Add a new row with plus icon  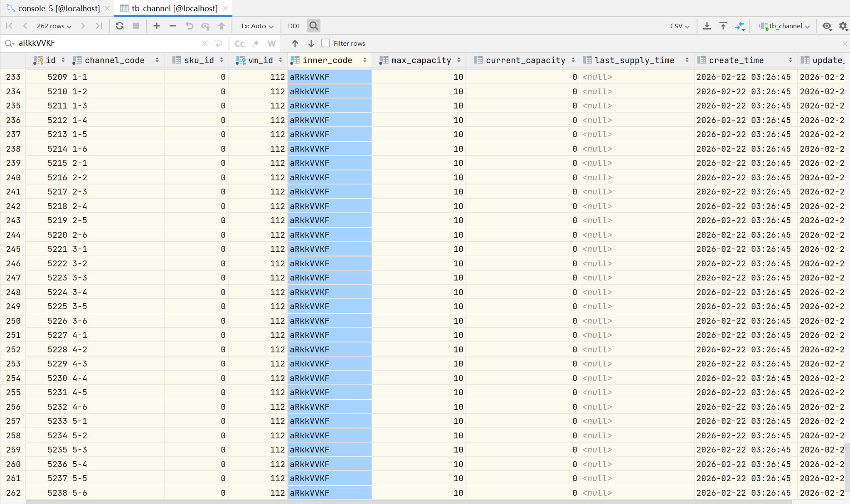(x=156, y=26)
